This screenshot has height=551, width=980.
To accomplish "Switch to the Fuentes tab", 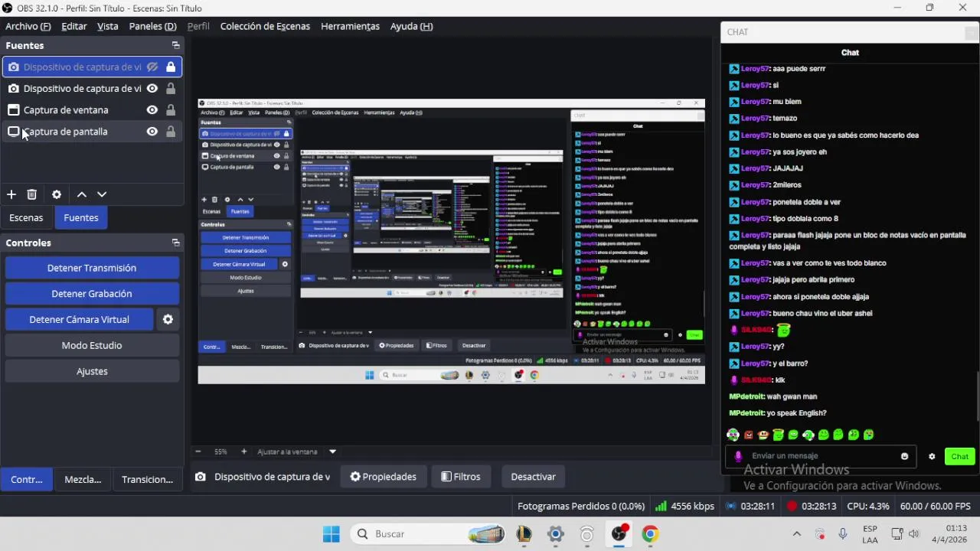I will click(81, 217).
